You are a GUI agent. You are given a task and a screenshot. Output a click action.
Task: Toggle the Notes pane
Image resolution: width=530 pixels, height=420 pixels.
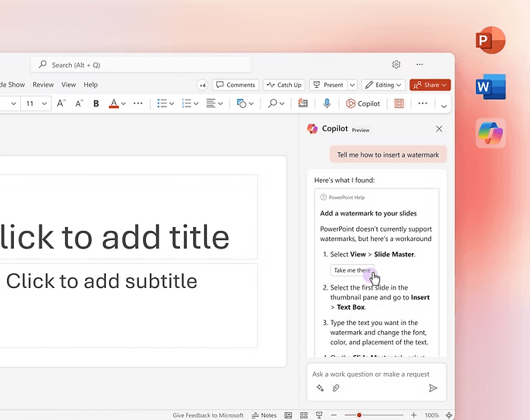tap(264, 415)
